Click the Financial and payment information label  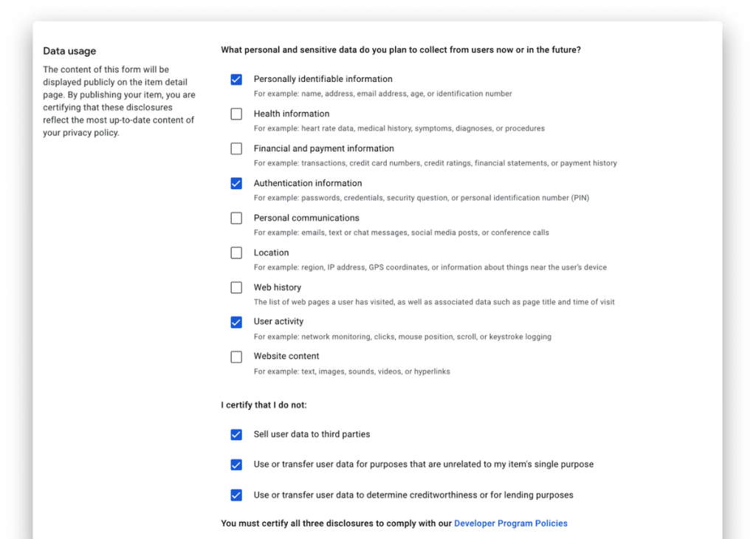pyautogui.click(x=324, y=148)
